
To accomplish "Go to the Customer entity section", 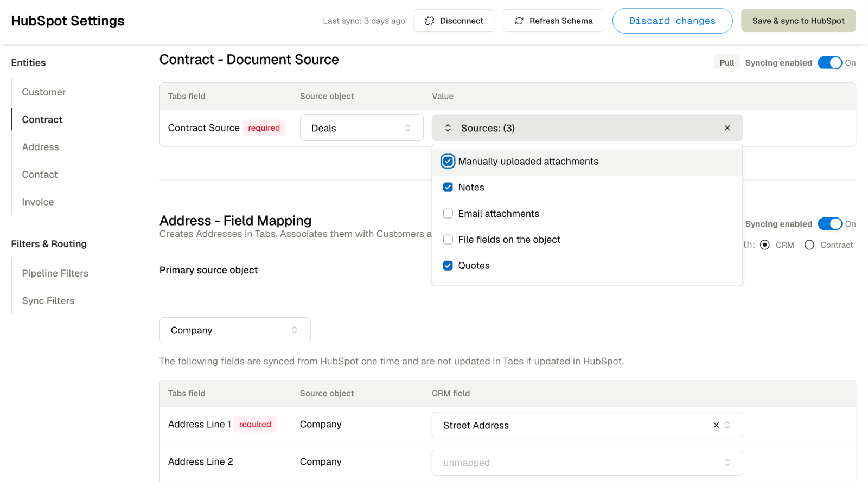I will click(44, 92).
